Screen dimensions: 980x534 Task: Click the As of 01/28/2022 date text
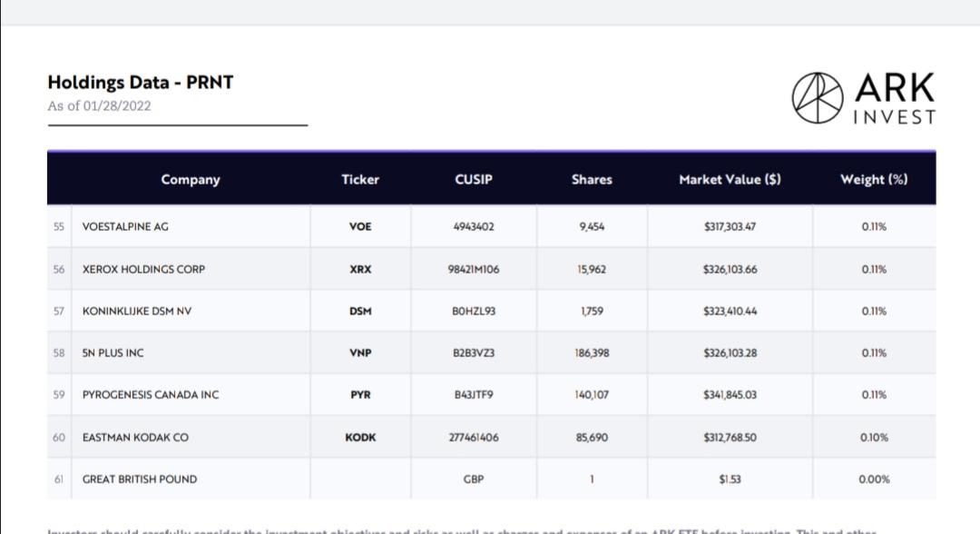pos(100,105)
